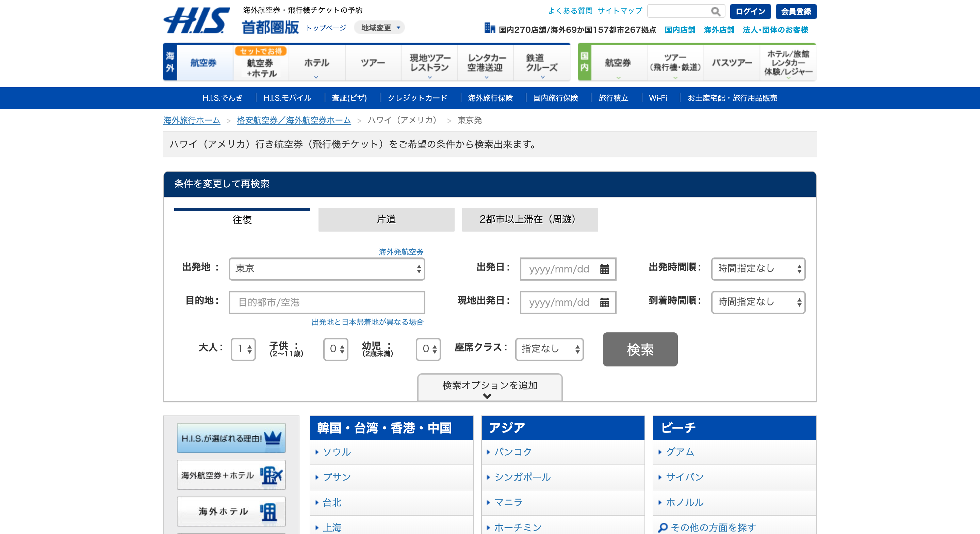Open overseas ホテル nav menu
Viewport: 980px width, 534px height.
tap(317, 63)
